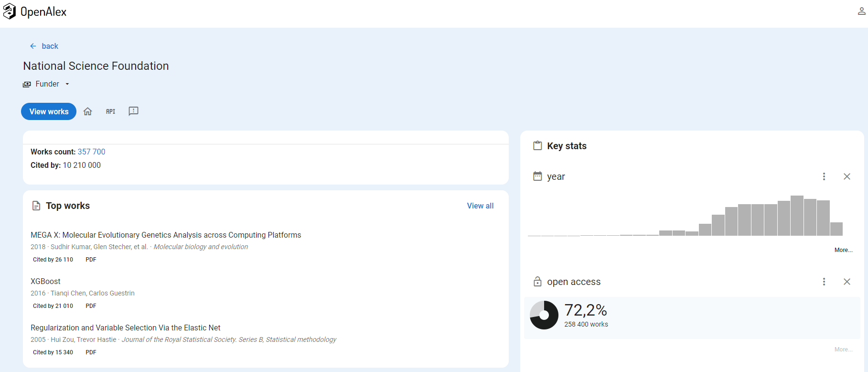Viewport: 868px width, 372px height.
Task: Click the OpenAlex logo icon
Action: (10, 11)
